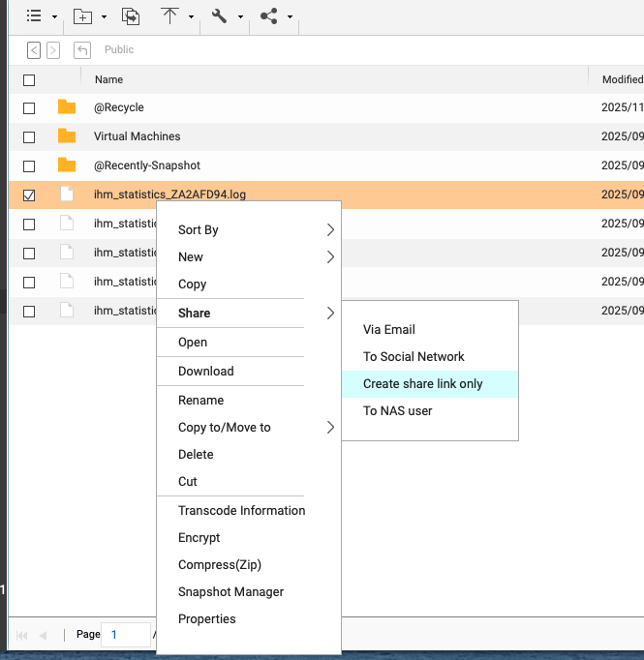Click the page number input field
Image resolution: width=644 pixels, height=660 pixels.
[125, 635]
